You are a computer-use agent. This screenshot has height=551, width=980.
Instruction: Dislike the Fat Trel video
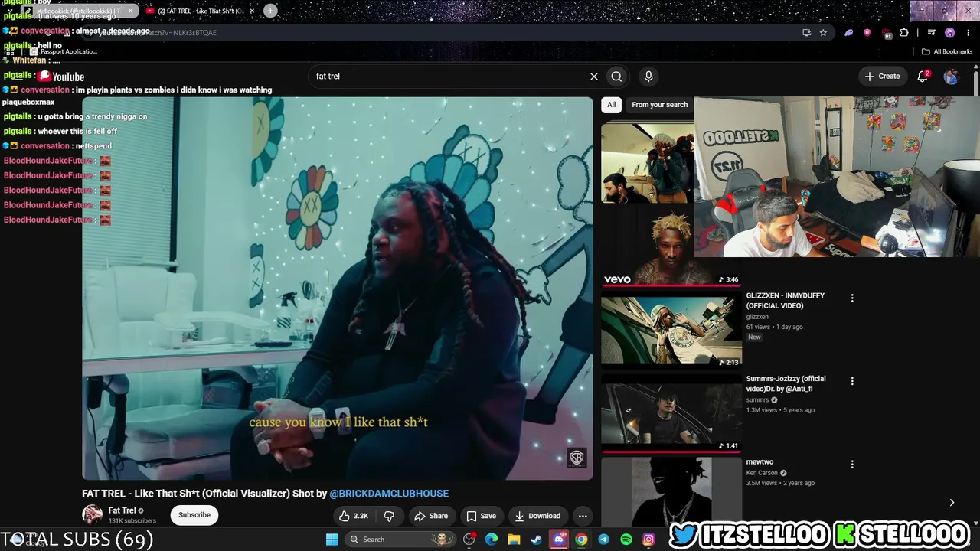click(389, 516)
